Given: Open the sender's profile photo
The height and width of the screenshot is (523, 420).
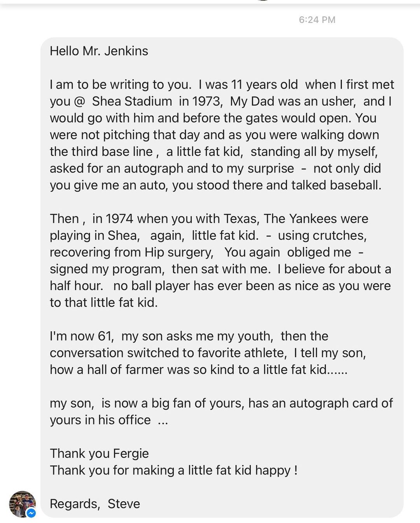Looking at the screenshot, I should tap(22, 503).
